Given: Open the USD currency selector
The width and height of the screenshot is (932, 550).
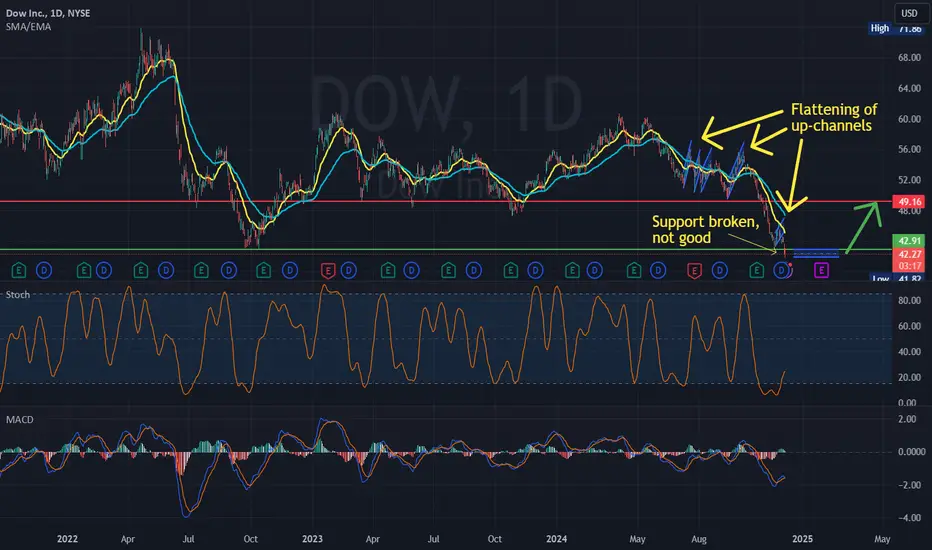Looking at the screenshot, I should [x=909, y=13].
